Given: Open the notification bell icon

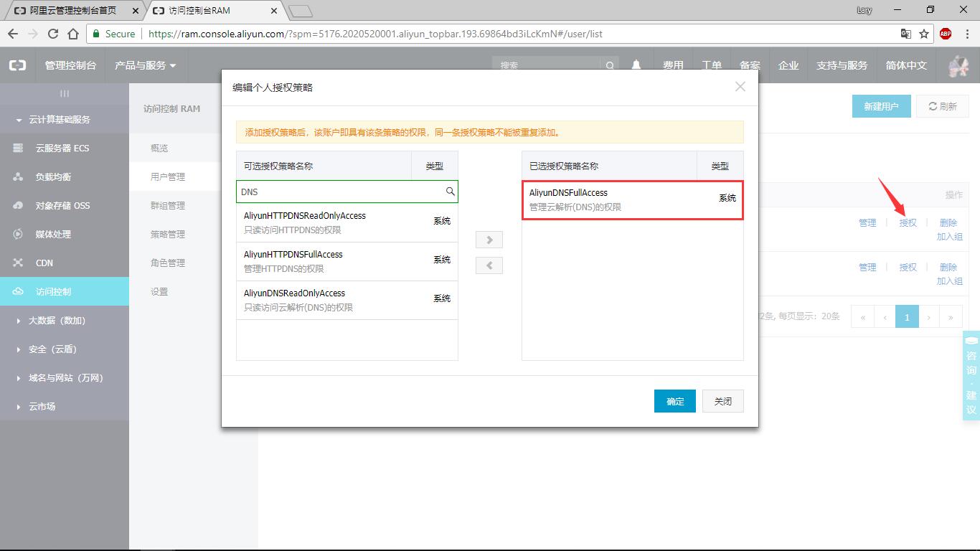Looking at the screenshot, I should (x=636, y=65).
